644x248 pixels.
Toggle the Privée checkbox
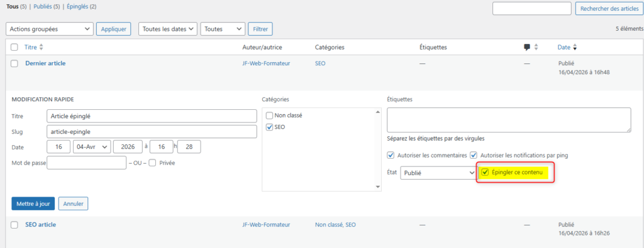tap(152, 163)
